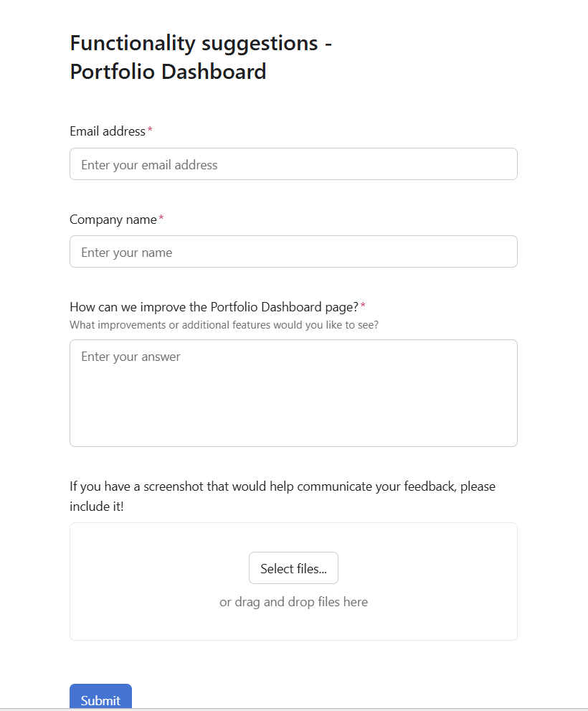Click the 'Email address' field label
The width and height of the screenshot is (588, 711).
pyautogui.click(x=108, y=131)
